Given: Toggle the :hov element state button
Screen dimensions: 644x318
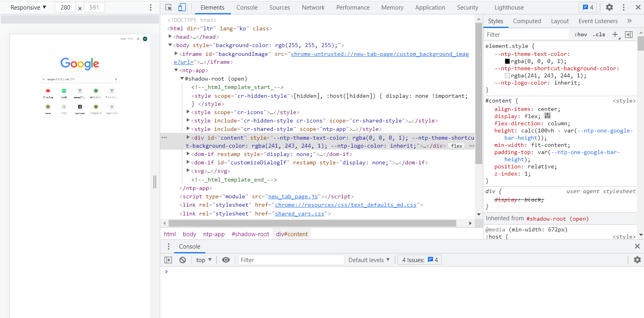Looking at the screenshot, I should click(581, 34).
